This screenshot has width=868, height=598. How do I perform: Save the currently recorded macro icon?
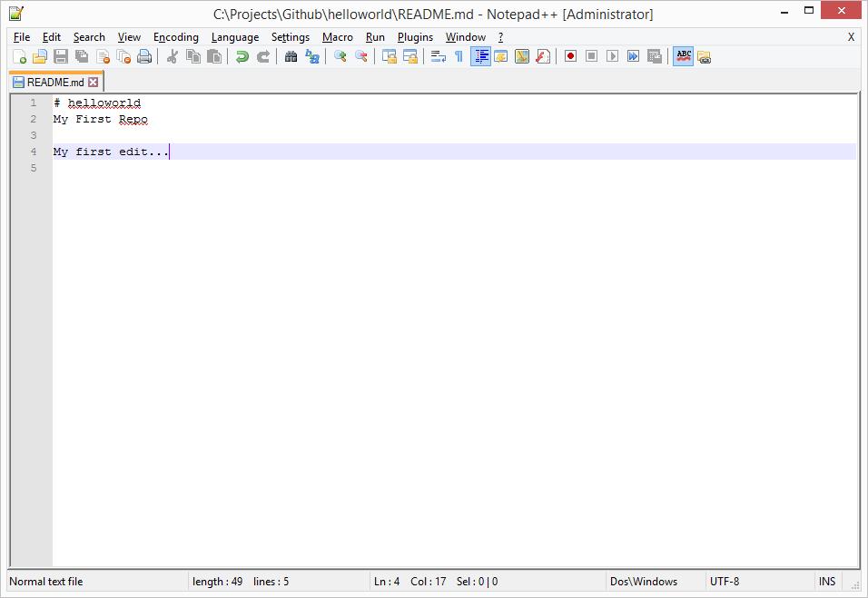[x=655, y=56]
